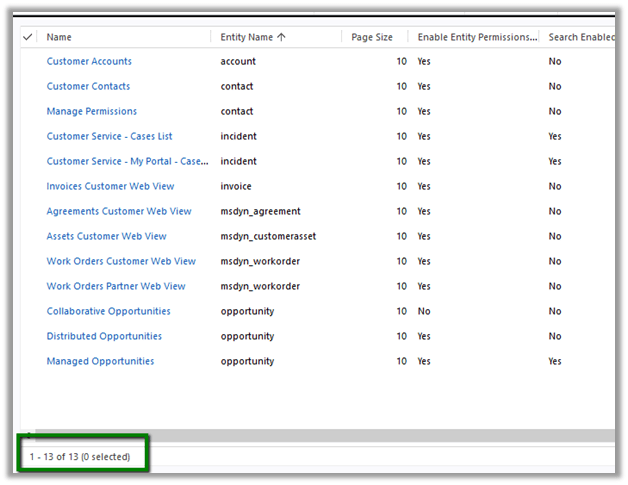Click the Page Size column header
This screenshot has width=628, height=485.
coord(373,37)
